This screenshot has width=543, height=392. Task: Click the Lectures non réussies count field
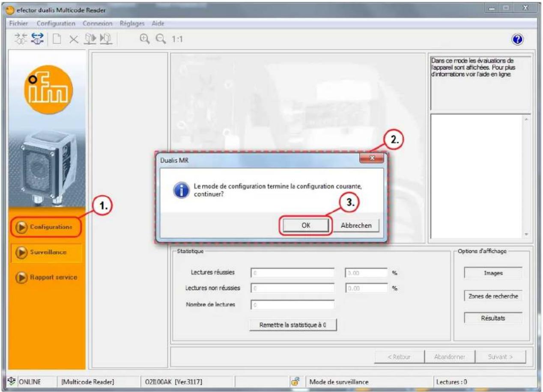(292, 288)
